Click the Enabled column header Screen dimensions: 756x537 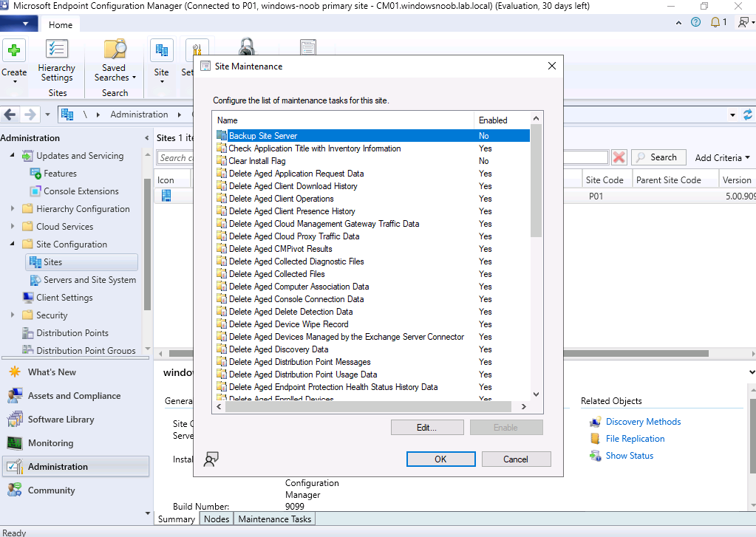pyautogui.click(x=502, y=120)
